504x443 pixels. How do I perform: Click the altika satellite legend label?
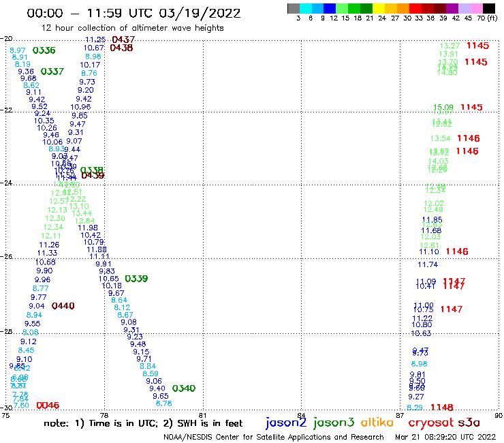[377, 422]
